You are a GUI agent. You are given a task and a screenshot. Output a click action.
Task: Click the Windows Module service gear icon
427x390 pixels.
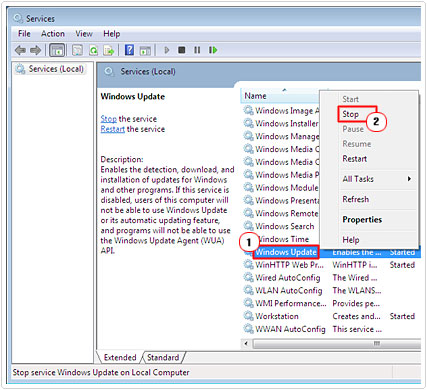[x=248, y=187]
